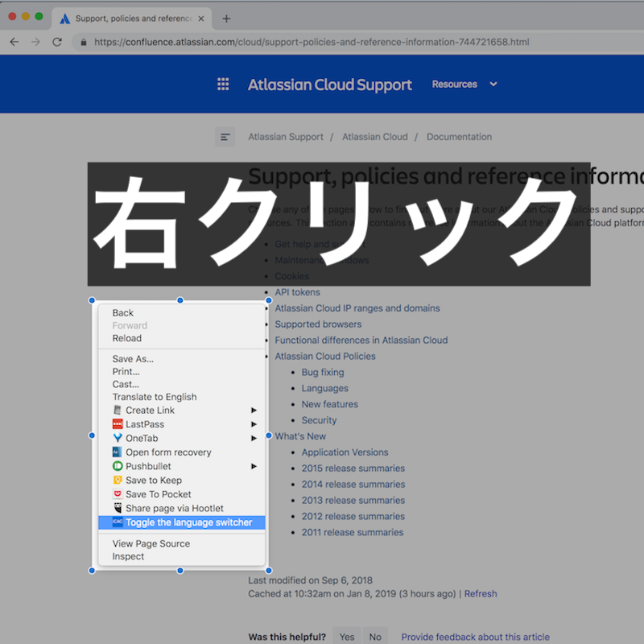Open the What's New link
The image size is (644, 644).
click(300, 436)
